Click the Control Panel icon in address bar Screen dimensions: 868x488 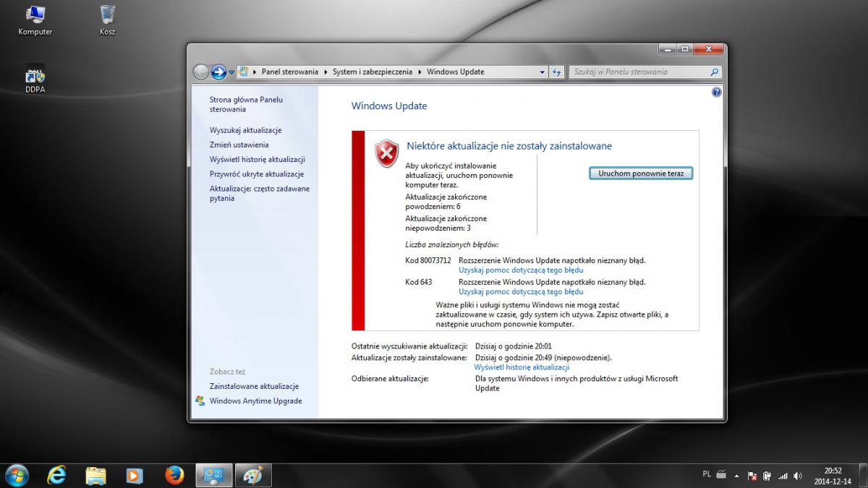pos(244,72)
